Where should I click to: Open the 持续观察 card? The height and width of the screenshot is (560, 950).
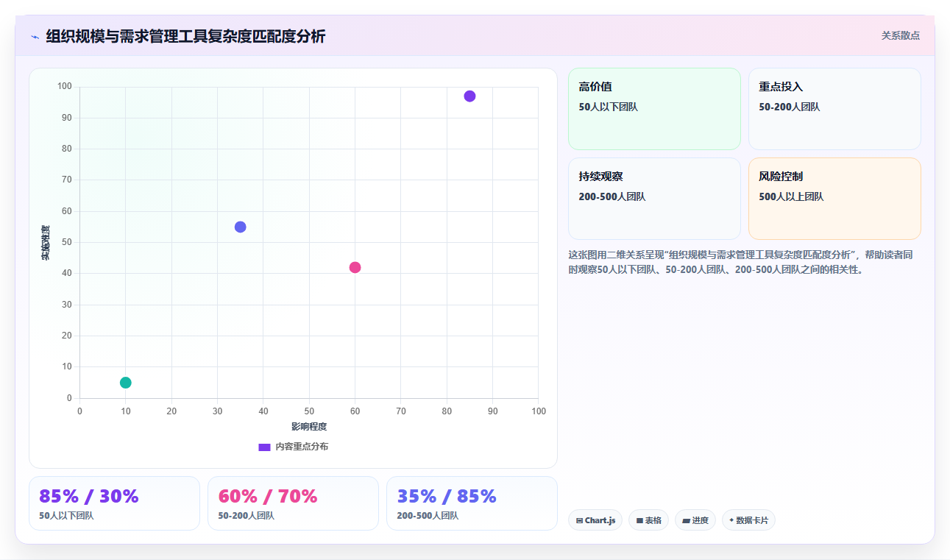pyautogui.click(x=654, y=199)
